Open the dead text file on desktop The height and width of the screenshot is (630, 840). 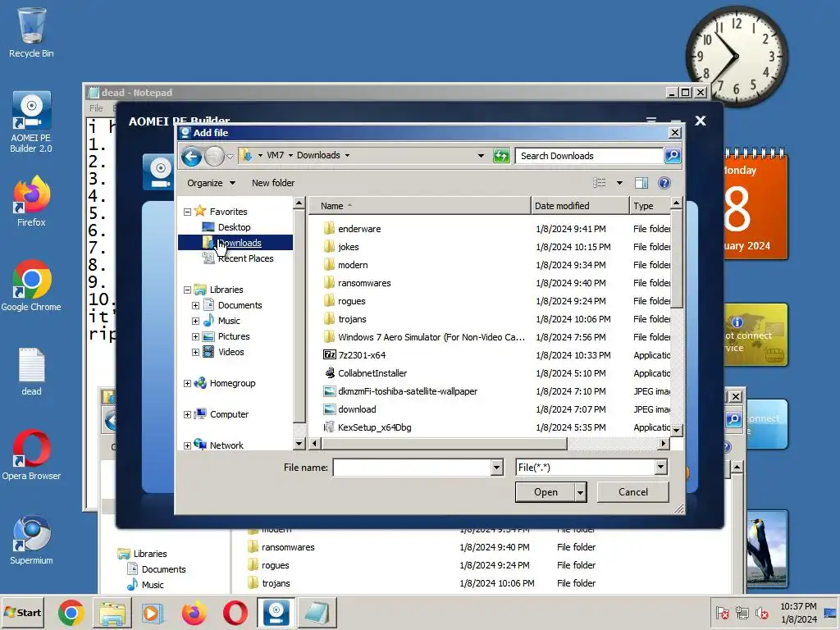31,372
